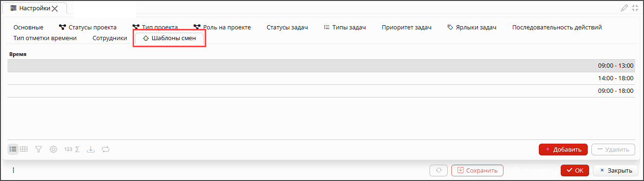
Task: Switch to the Статусы задач tab
Action: point(287,28)
